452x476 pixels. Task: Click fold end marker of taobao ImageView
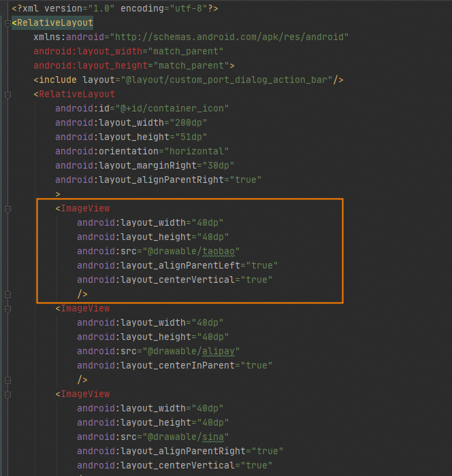click(x=8, y=294)
